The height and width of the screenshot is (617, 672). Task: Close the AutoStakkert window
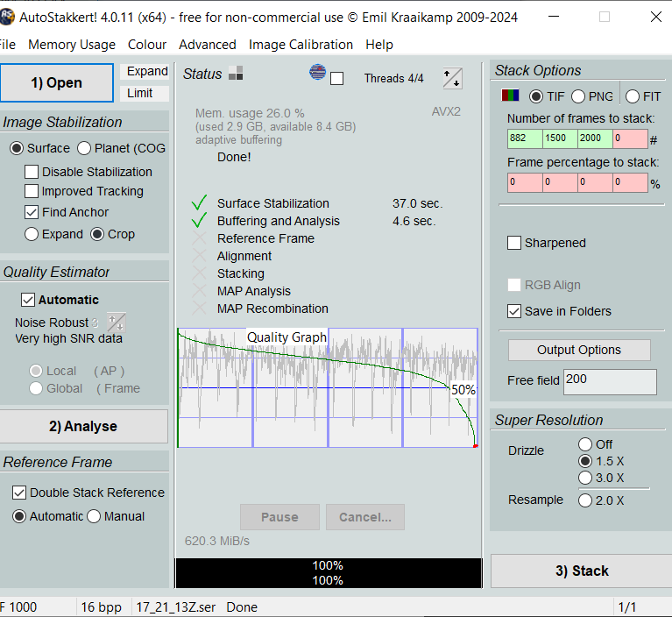[x=655, y=18]
